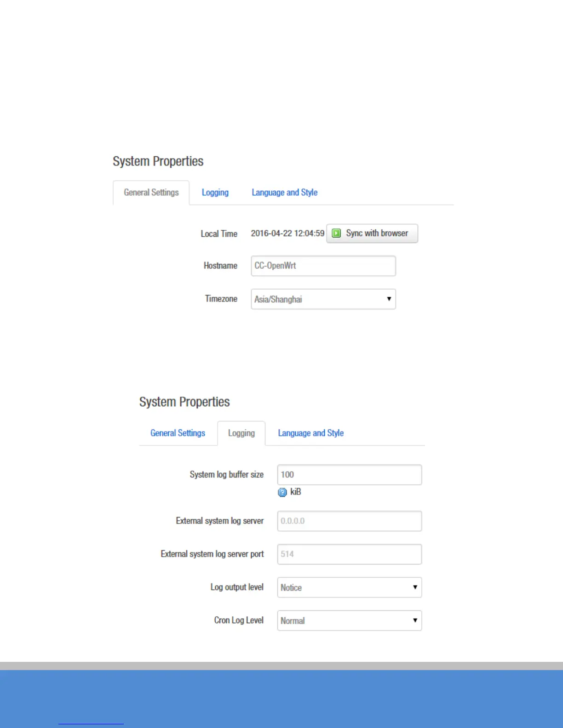Expand the Log output level dropdown
Screen dimensions: 563x728
tap(349, 587)
